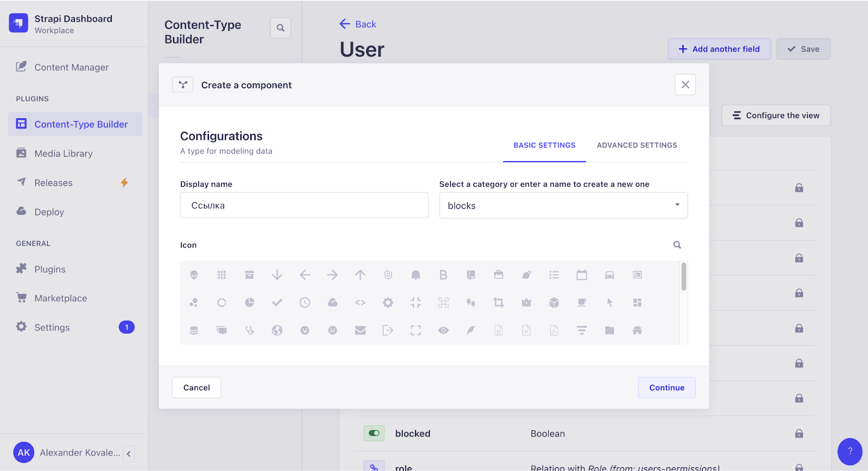Search content types with magnifier button
This screenshot has height=471, width=868.
point(280,28)
